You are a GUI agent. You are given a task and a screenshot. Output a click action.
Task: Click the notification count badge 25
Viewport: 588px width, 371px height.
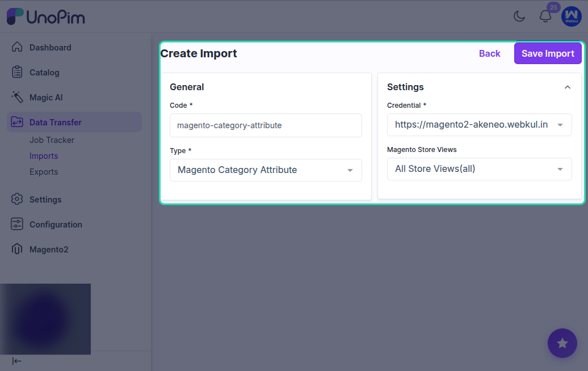553,7
